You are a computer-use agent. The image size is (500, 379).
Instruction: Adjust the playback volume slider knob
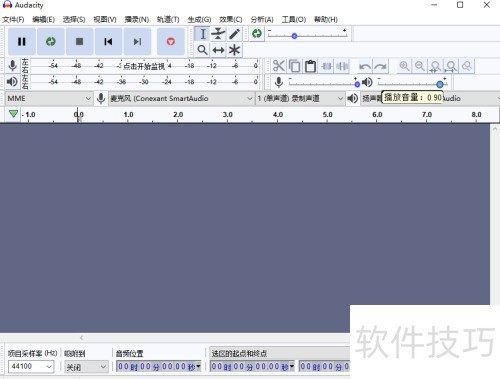click(440, 84)
